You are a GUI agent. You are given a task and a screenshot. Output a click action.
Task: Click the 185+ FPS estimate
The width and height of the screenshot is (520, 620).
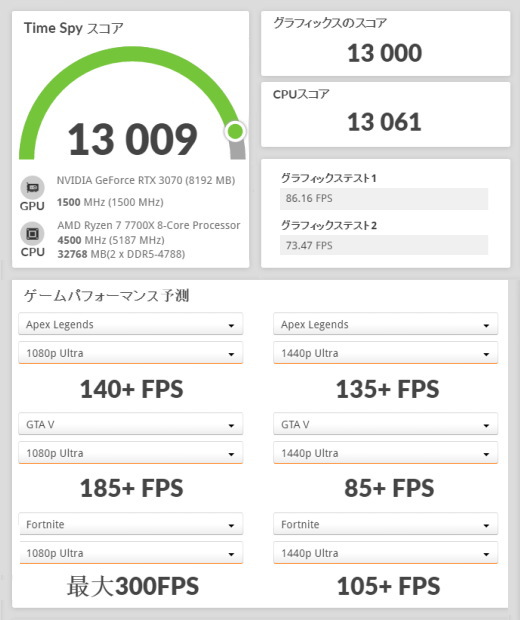point(131,488)
